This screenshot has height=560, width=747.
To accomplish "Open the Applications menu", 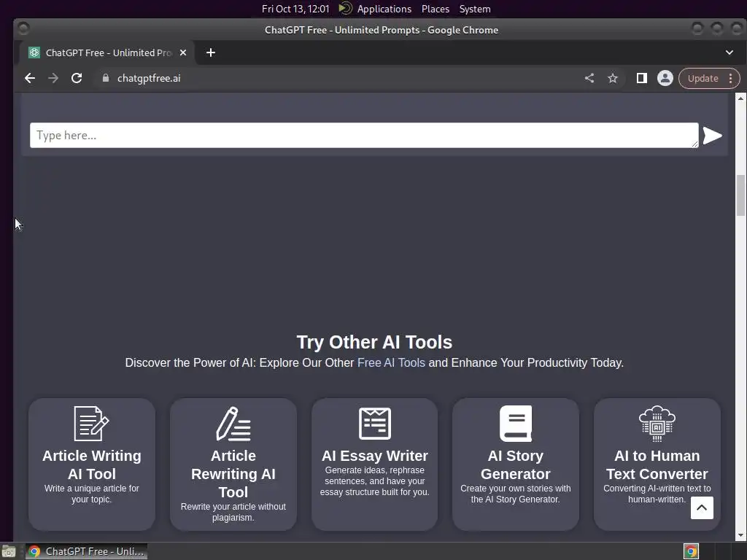I will 384,9.
